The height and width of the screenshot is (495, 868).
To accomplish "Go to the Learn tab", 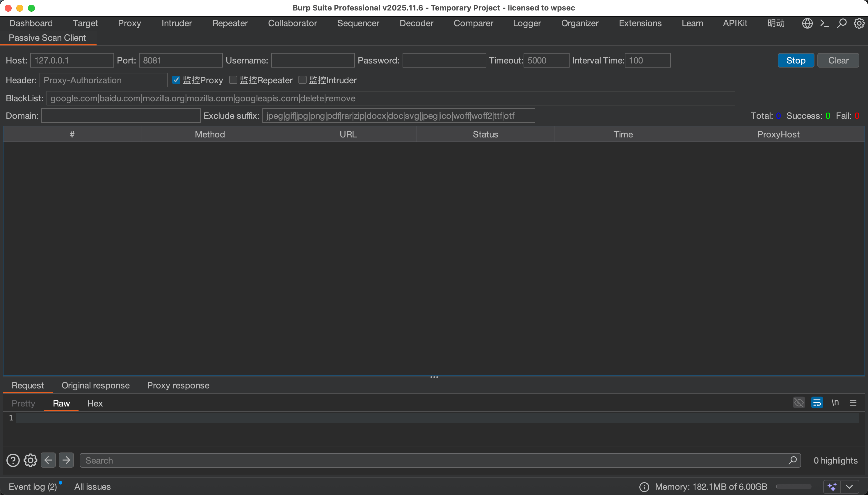I will click(692, 23).
